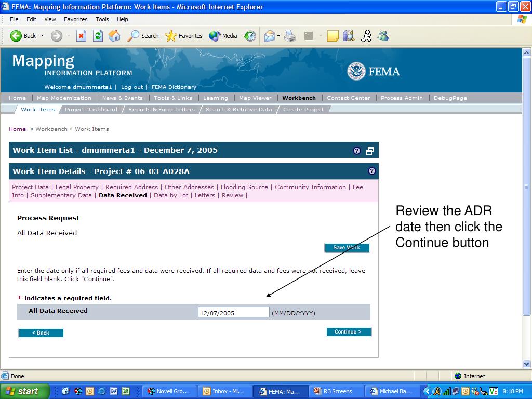Click the Continue > button
The height and width of the screenshot is (399, 532).
(349, 332)
